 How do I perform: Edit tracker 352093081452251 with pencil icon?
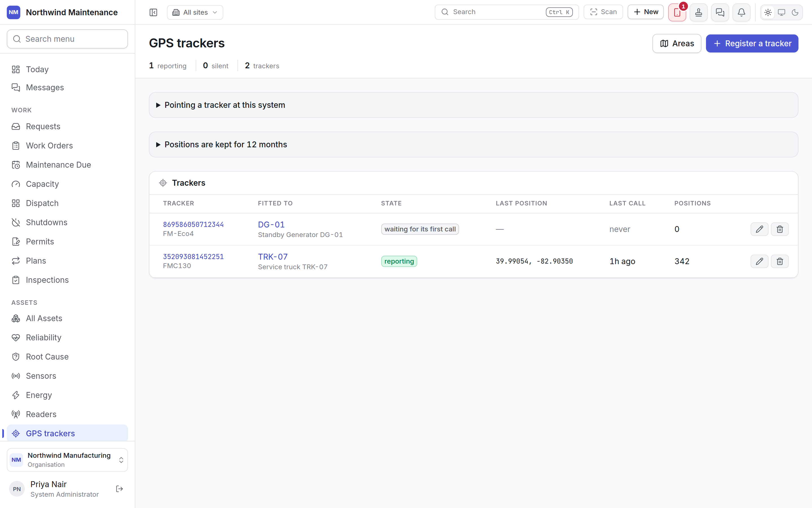[x=759, y=261]
